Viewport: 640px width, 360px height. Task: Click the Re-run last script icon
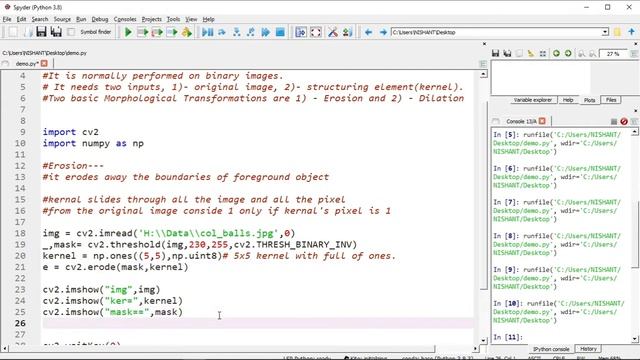click(187, 32)
